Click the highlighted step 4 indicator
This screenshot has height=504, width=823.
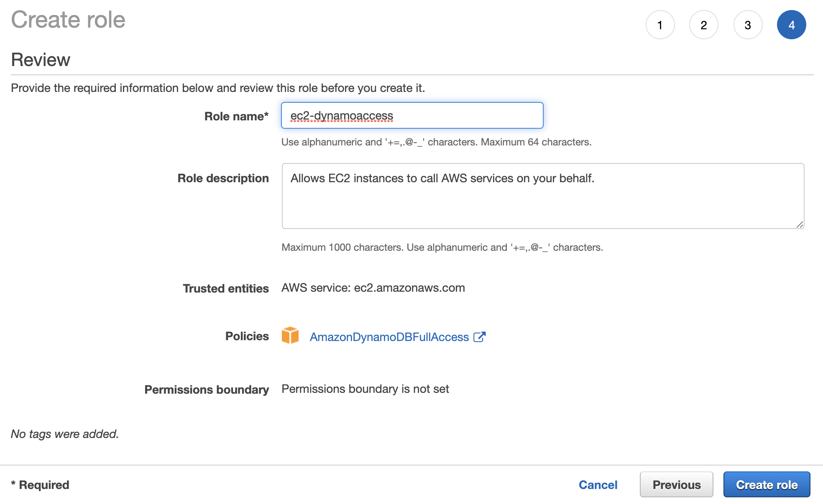click(x=791, y=25)
